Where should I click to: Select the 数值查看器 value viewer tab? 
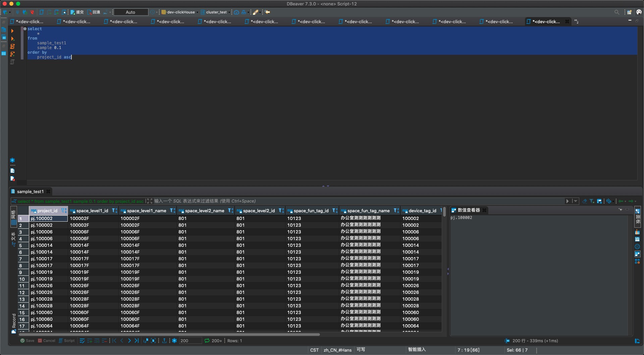(469, 210)
